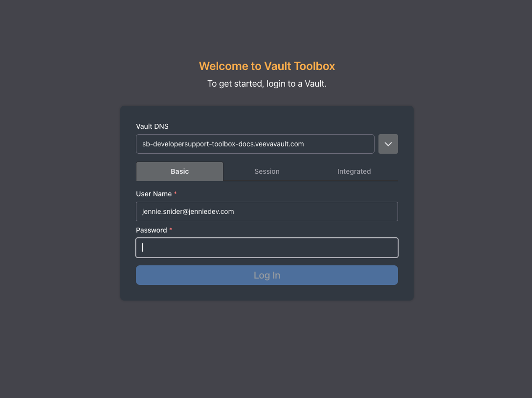The height and width of the screenshot is (398, 532).
Task: Click the dark background beneath the login card
Action: click(x=267, y=348)
